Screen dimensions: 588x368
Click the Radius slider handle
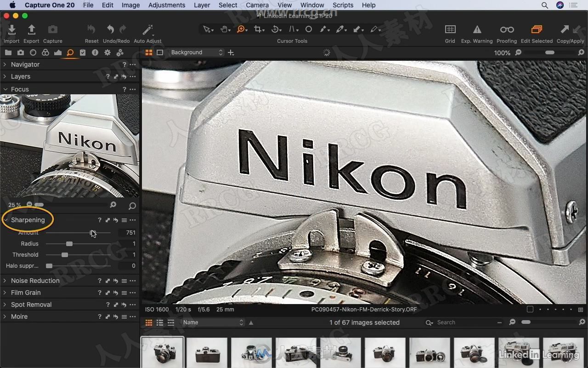(x=69, y=244)
